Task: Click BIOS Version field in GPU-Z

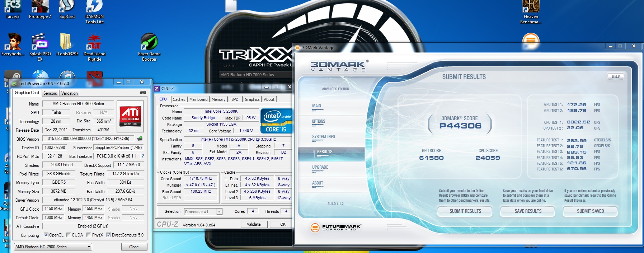Action: click(88, 139)
